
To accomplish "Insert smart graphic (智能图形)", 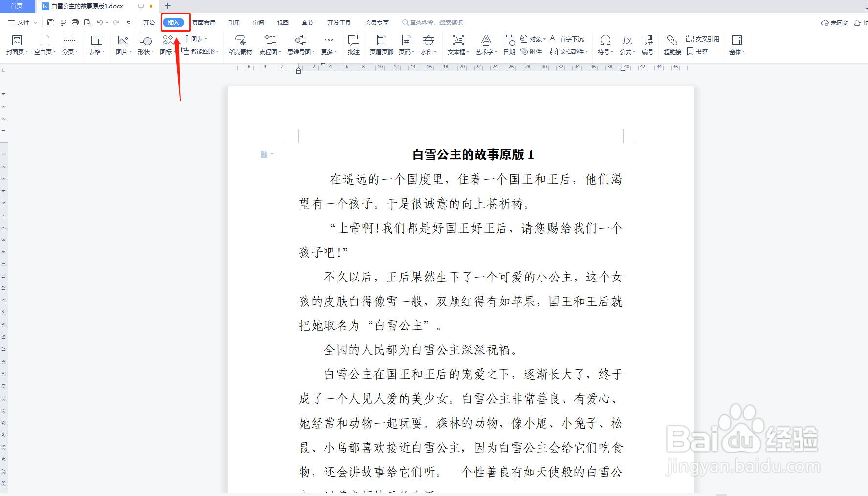I will [200, 51].
